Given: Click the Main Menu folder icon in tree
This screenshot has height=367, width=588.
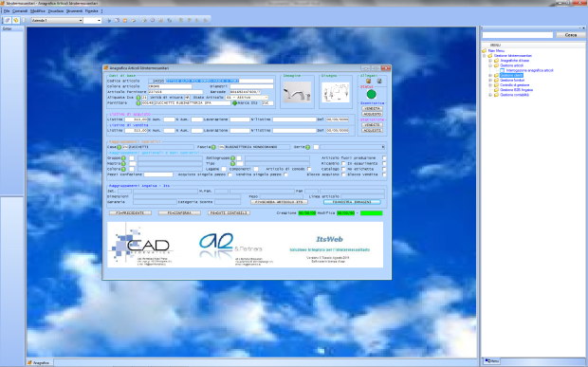Looking at the screenshot, I should coord(484,50).
